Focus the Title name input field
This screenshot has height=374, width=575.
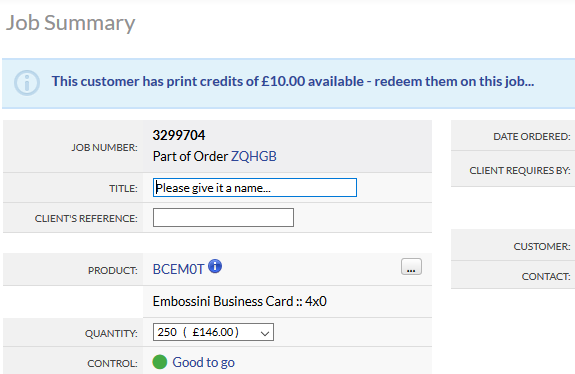[x=254, y=188]
